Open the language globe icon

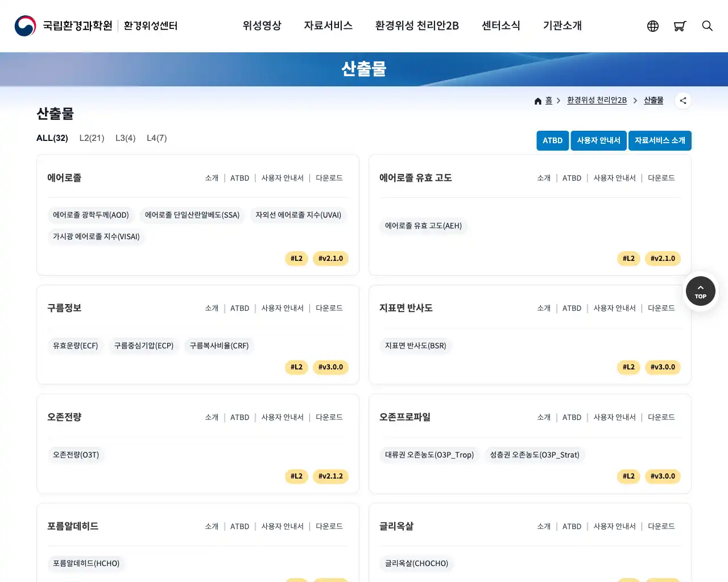coord(653,26)
